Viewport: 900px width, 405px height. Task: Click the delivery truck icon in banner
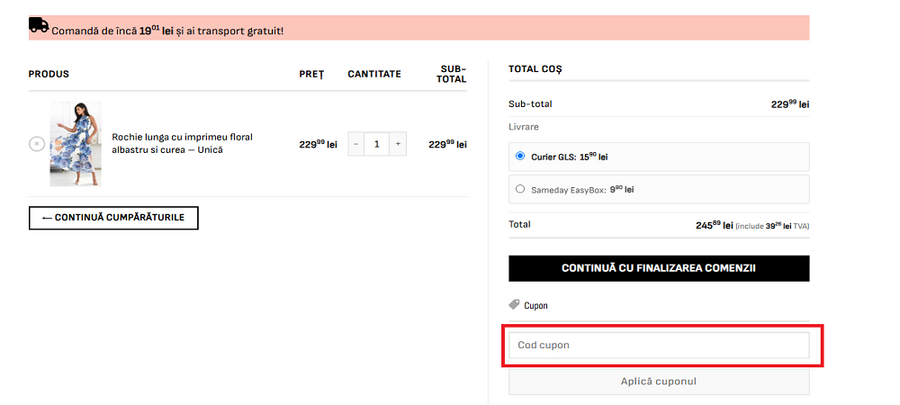(38, 27)
